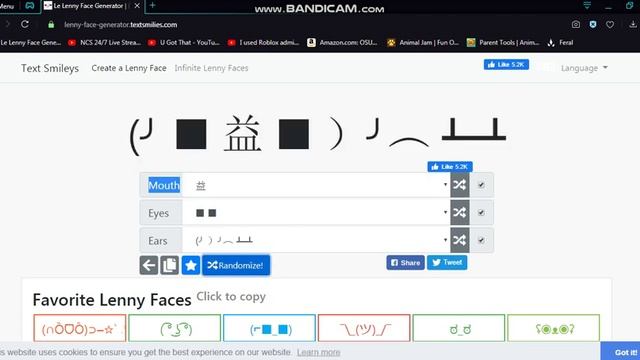
Task: Open Feral bookmark
Action: click(560, 42)
